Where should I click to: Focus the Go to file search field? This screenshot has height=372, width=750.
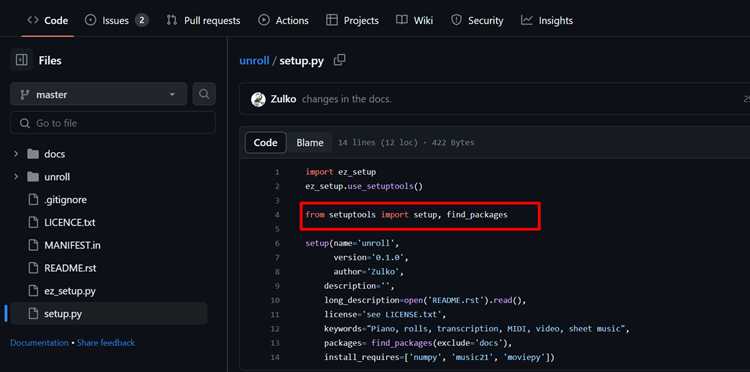pos(113,123)
